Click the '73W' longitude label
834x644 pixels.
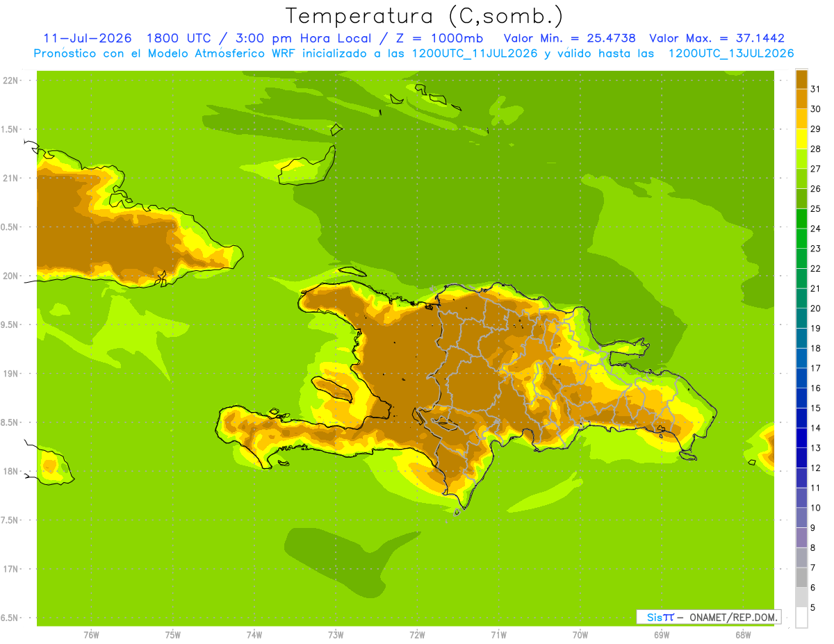(336, 635)
